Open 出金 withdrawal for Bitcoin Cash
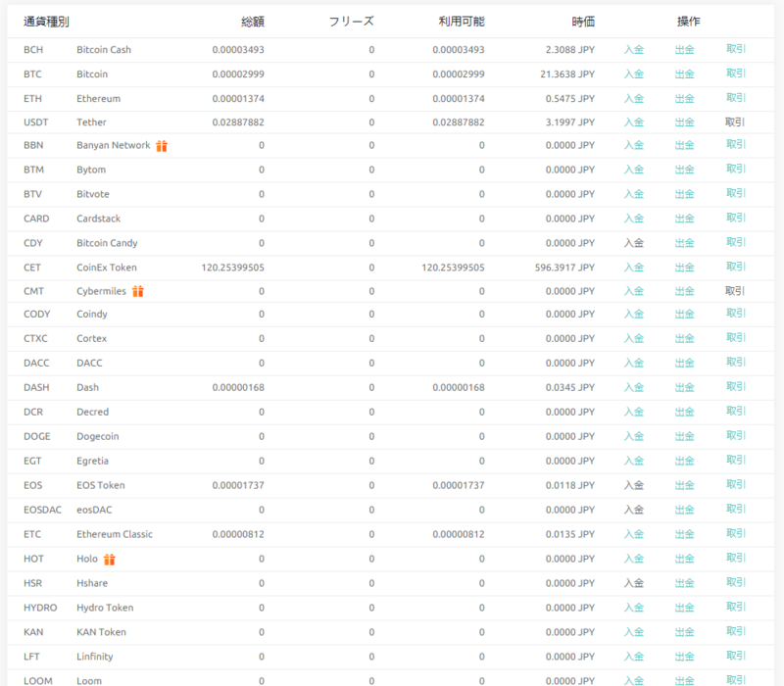Viewport: 784px width, 686px height. [684, 50]
